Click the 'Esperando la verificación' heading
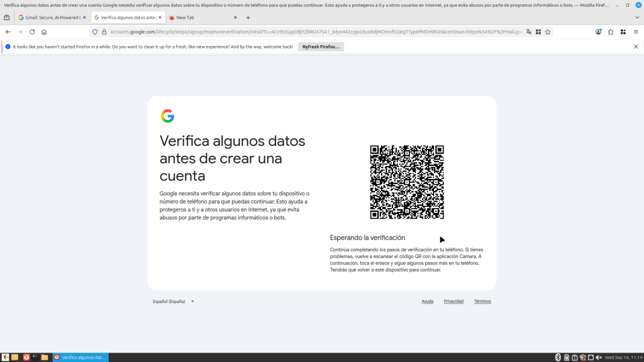This screenshot has height=362, width=644. click(367, 238)
